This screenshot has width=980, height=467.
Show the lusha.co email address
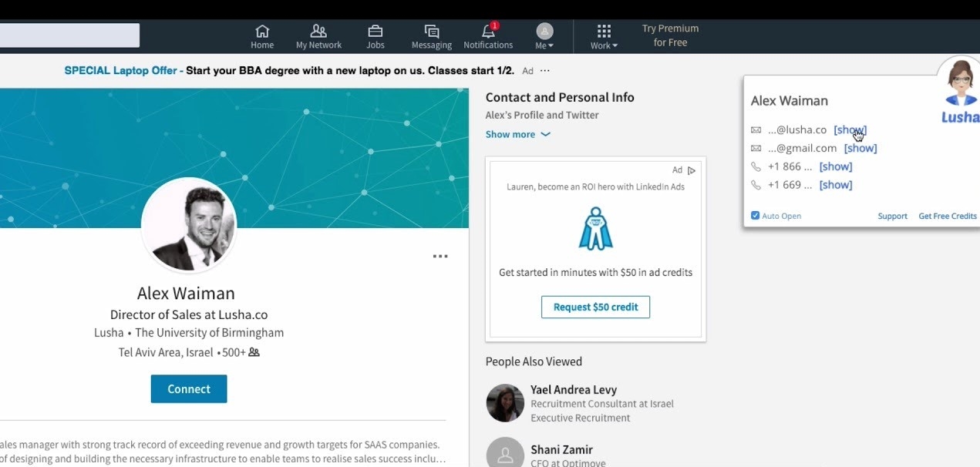tap(850, 129)
